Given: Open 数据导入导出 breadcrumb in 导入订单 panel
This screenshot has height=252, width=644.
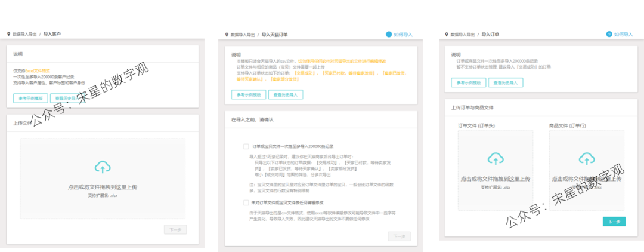Looking at the screenshot, I should click(462, 35).
